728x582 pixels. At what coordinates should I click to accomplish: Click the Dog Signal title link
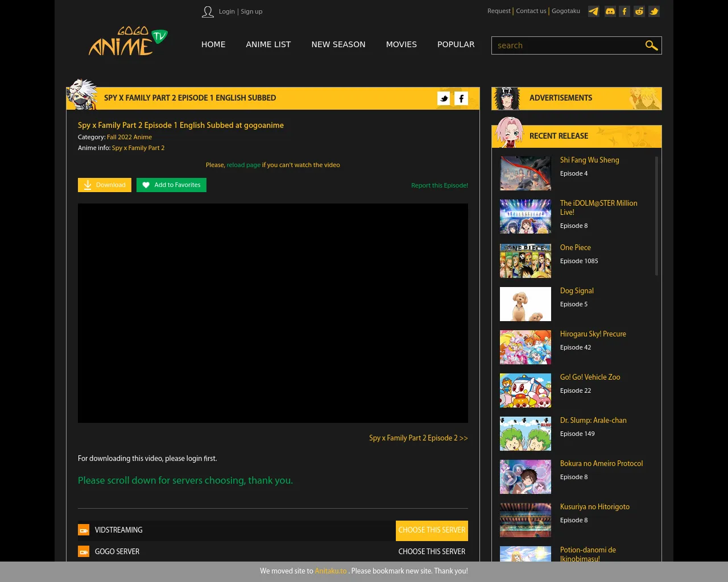pyautogui.click(x=577, y=291)
